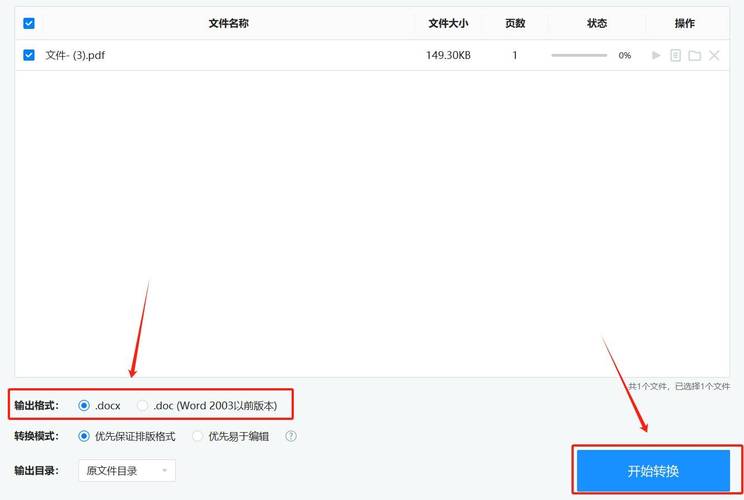Screen dimensions: 744x500
Task: Toggle the select-all checkbox in the header
Action: pos(29,23)
